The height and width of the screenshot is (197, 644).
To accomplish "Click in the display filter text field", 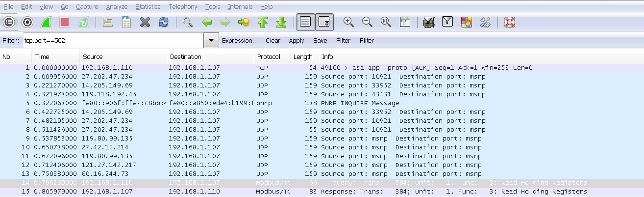I will [x=112, y=41].
